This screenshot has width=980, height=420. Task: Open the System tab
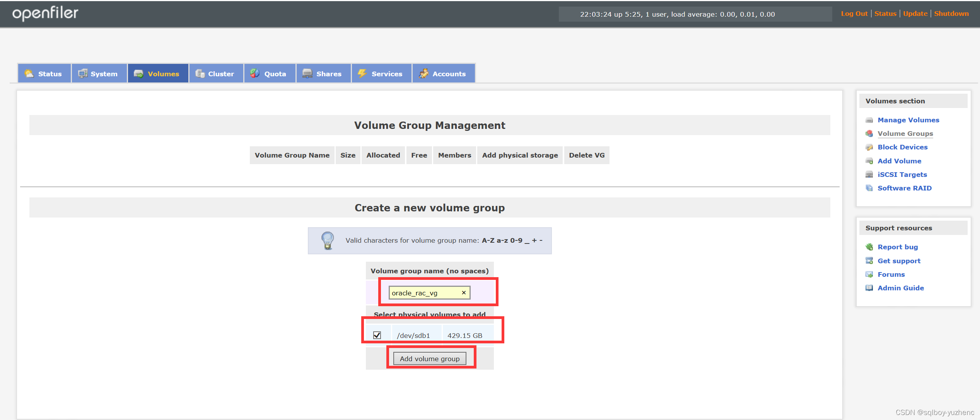[99, 74]
